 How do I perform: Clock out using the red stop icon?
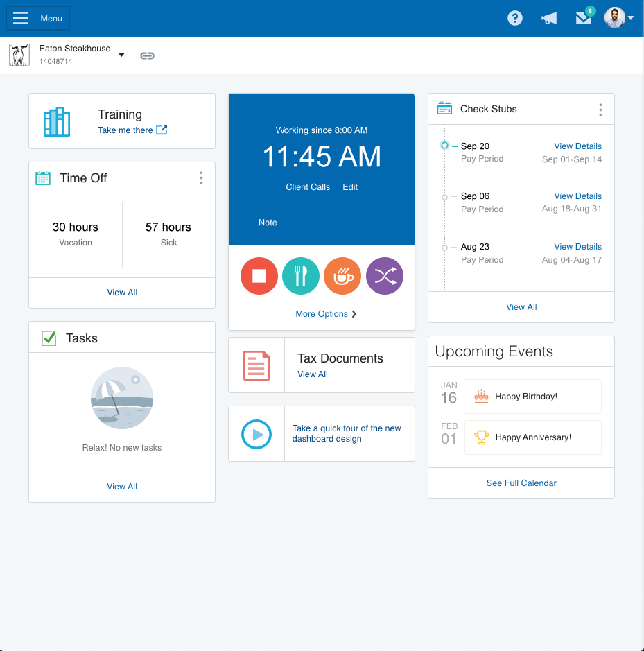point(259,276)
